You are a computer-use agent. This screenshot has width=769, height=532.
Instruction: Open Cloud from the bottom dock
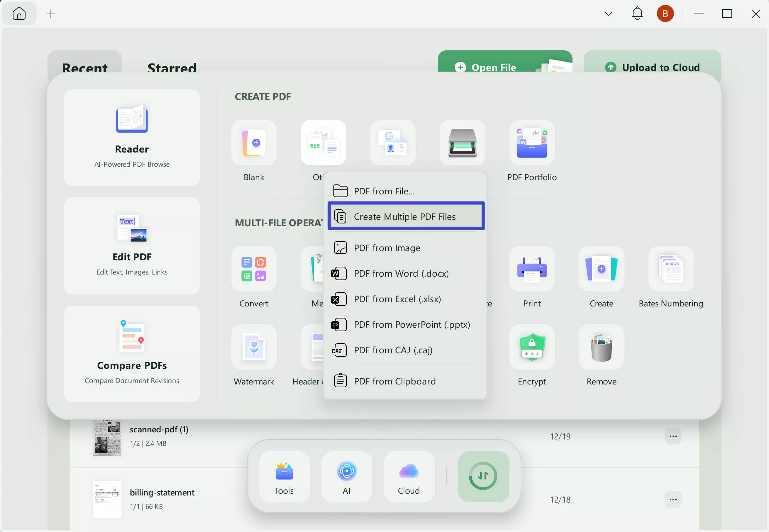(409, 477)
